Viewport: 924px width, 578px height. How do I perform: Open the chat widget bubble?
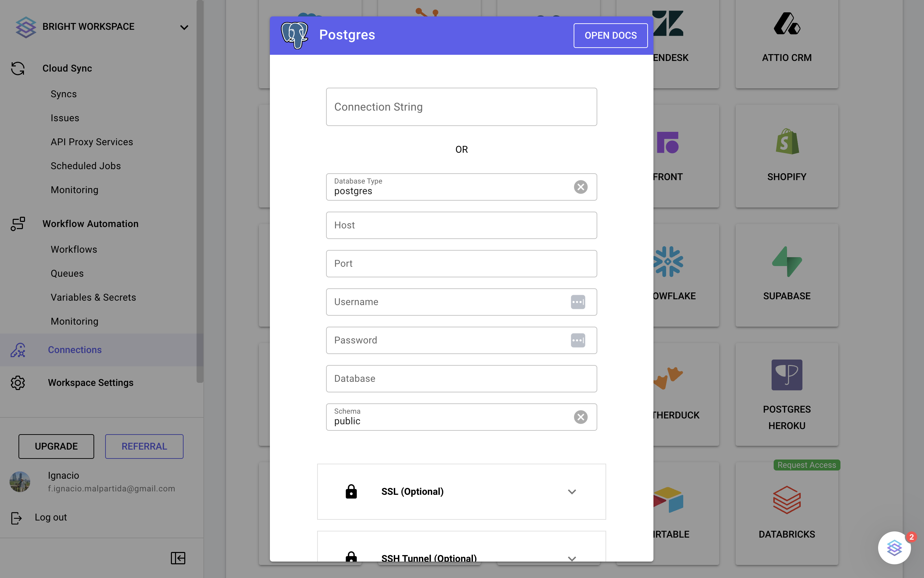(894, 548)
